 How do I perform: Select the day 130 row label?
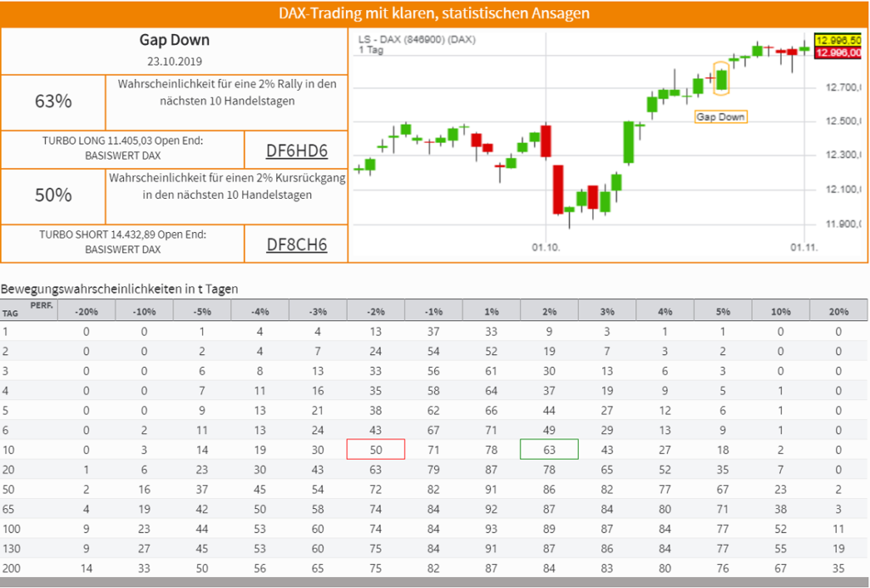11,549
